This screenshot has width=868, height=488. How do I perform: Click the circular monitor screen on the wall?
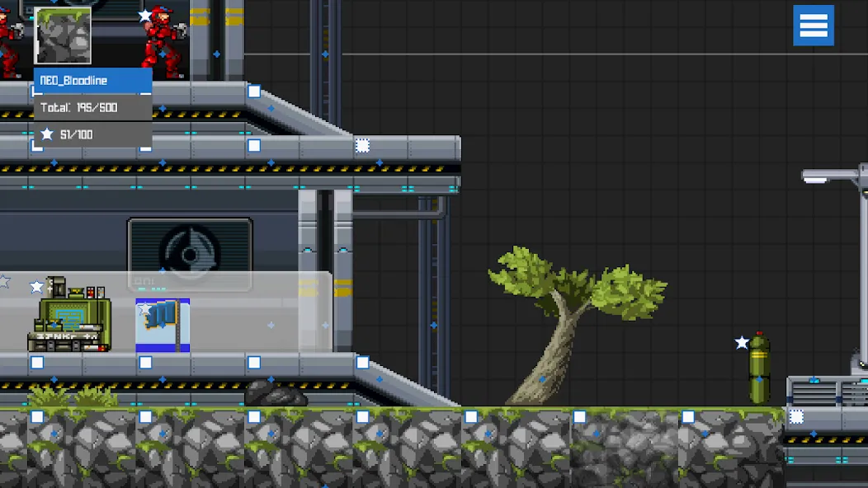191,251
